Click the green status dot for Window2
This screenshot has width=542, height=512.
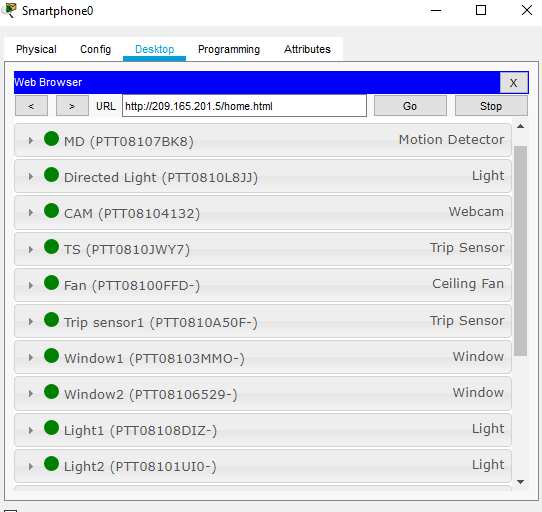coord(52,392)
